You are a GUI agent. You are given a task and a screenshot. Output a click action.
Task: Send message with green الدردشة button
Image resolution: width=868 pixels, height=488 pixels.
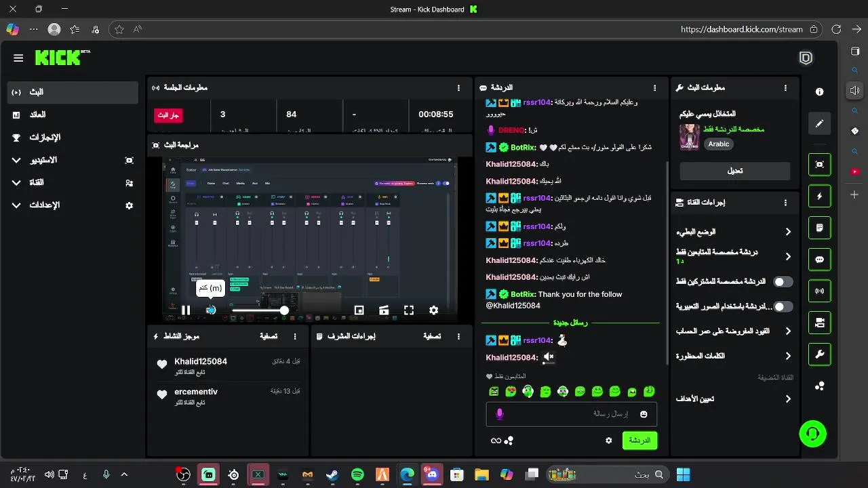639,441
